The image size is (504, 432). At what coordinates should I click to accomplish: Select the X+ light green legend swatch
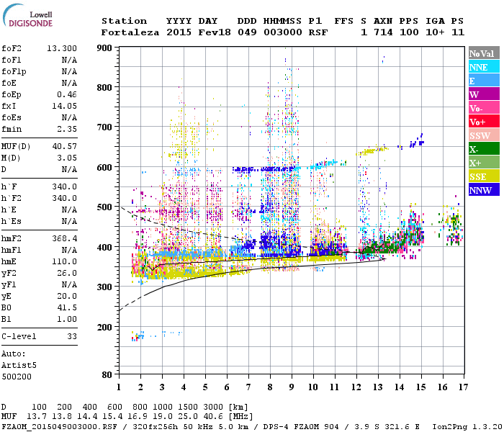[484, 162]
